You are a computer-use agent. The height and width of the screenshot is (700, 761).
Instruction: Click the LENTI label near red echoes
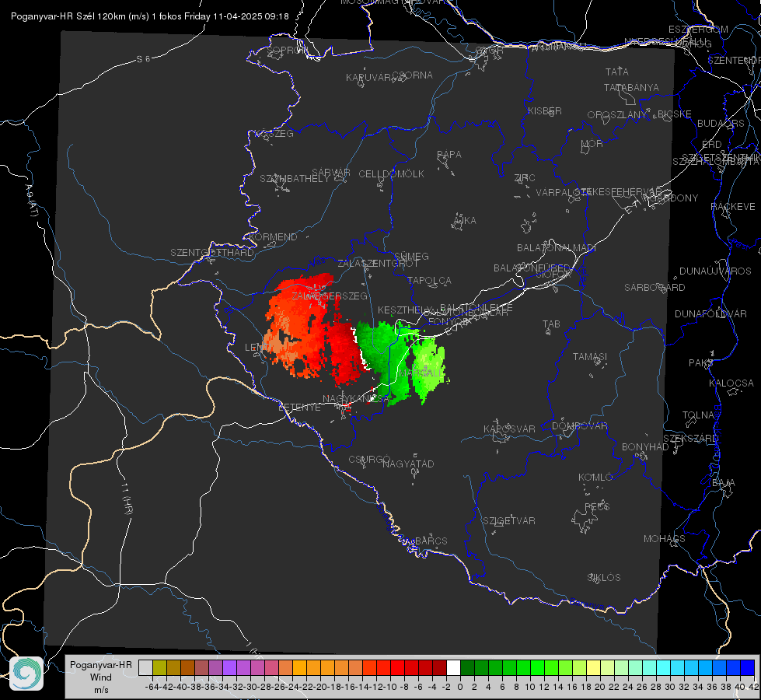[x=258, y=348]
